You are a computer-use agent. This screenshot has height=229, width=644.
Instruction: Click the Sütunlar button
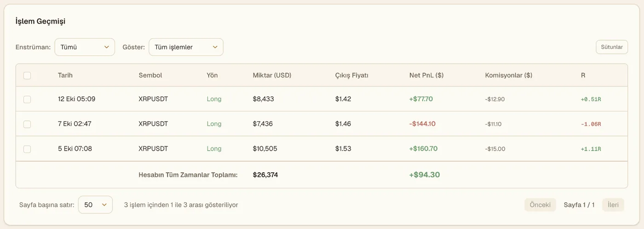point(612,47)
